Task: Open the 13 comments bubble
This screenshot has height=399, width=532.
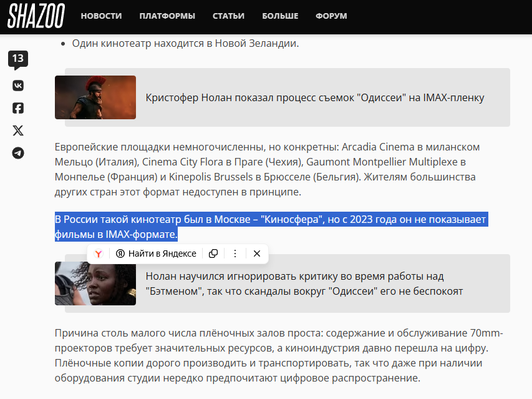Action: coord(18,59)
